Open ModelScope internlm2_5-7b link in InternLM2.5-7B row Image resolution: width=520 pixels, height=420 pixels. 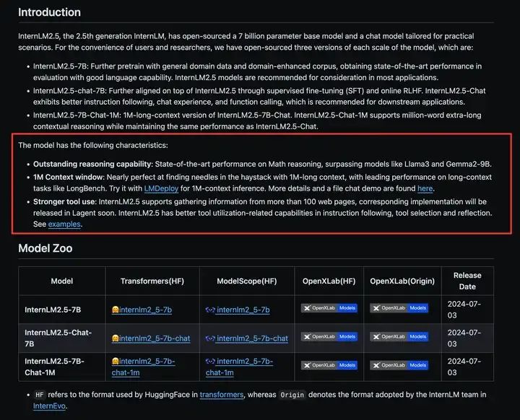click(x=238, y=310)
